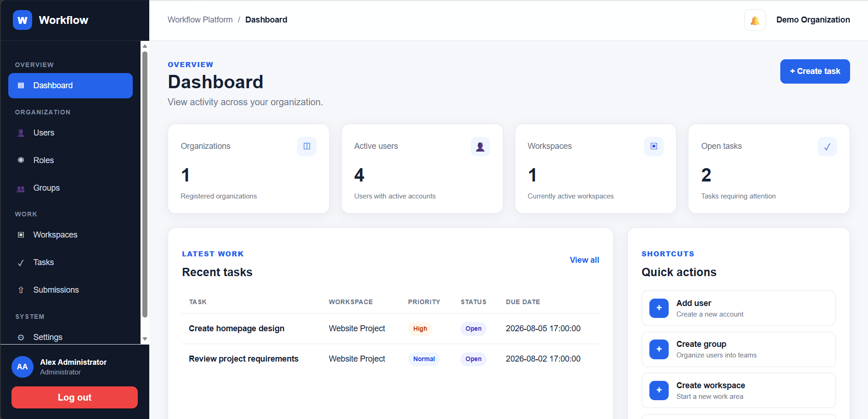
Task: Click the Dashboard breadcrumb text
Action: click(x=266, y=20)
